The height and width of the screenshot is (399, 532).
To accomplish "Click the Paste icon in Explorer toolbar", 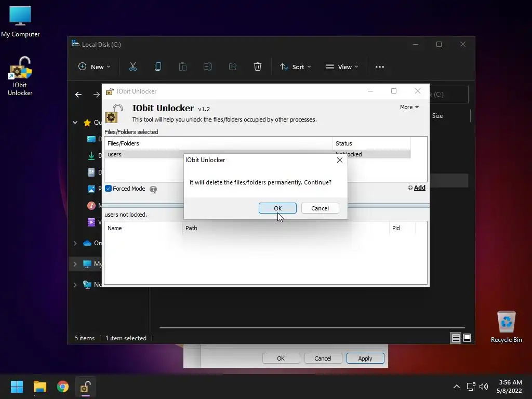I will pos(183,67).
